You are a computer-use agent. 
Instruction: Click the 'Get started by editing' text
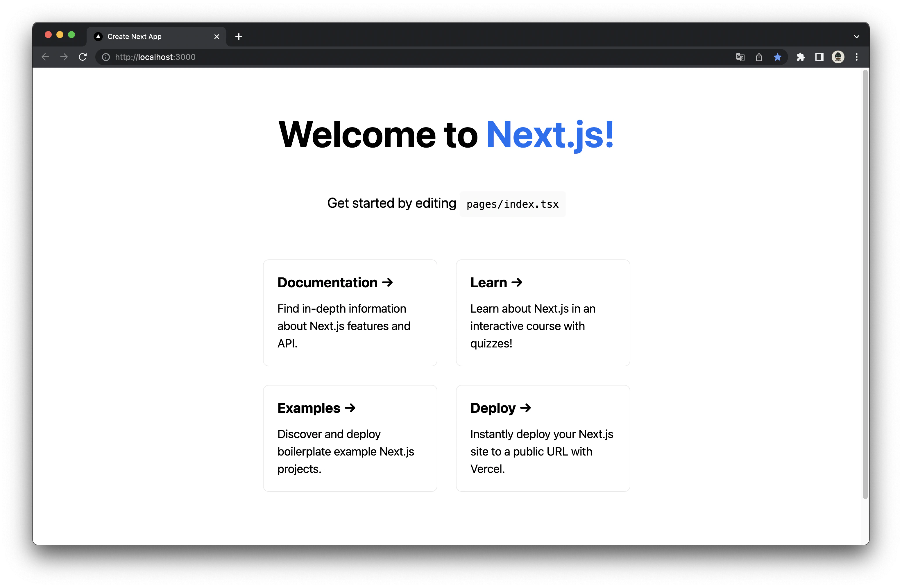(x=391, y=203)
